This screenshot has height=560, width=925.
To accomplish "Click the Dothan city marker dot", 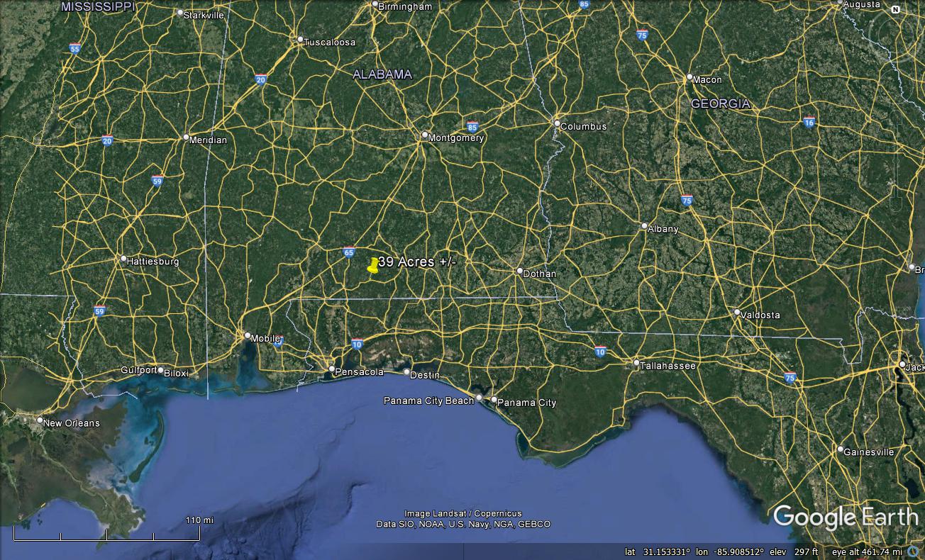I will [520, 271].
